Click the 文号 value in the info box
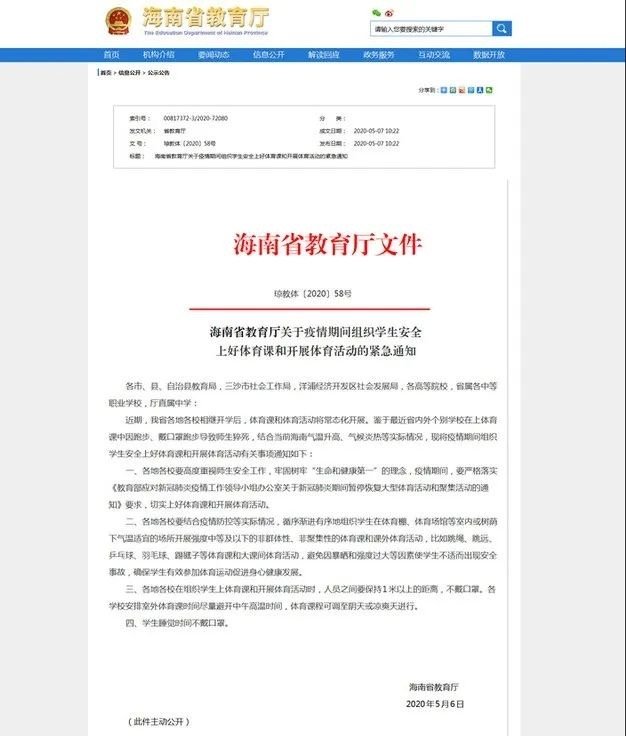The height and width of the screenshot is (736, 626). (190, 144)
